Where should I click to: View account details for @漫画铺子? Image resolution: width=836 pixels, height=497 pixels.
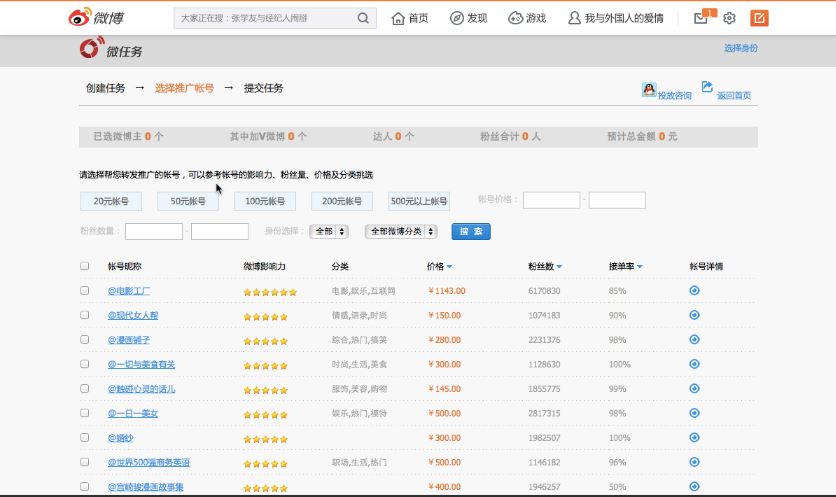pos(694,340)
